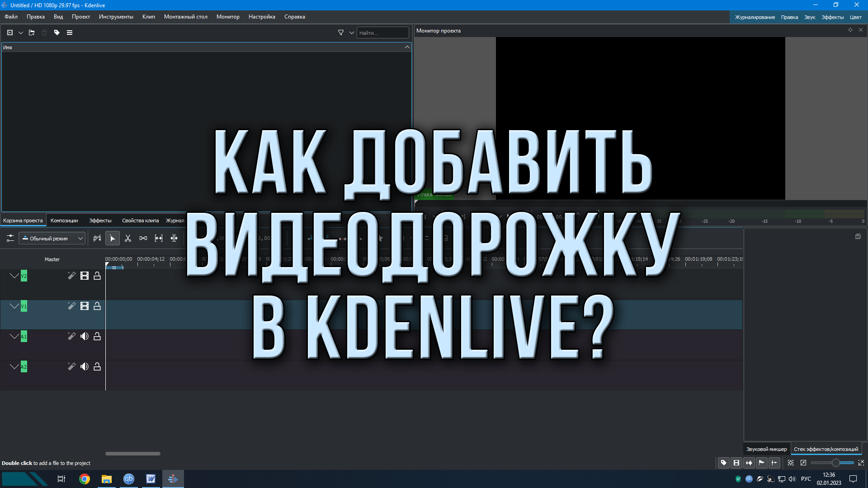Select the spacer tool in the timeline toolbar
Viewport: 868px width, 488px height.
click(x=143, y=238)
